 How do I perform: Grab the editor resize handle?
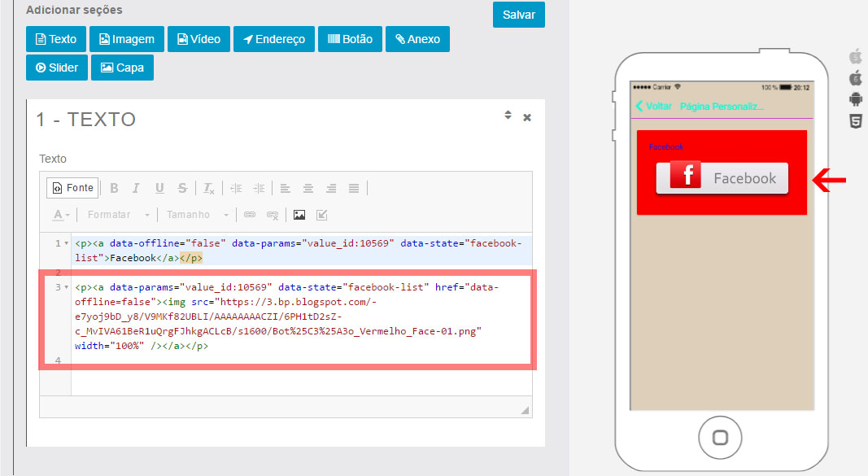click(x=525, y=410)
